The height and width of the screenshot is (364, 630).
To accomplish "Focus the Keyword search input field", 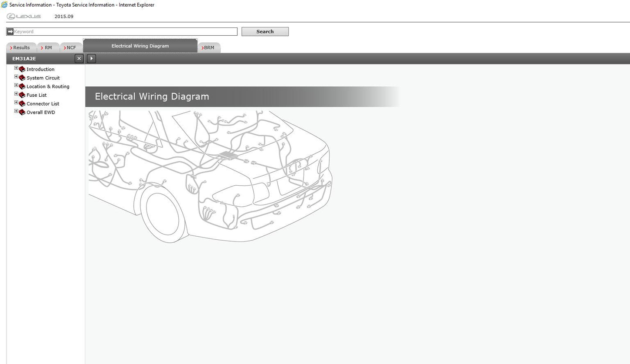I will click(x=125, y=31).
